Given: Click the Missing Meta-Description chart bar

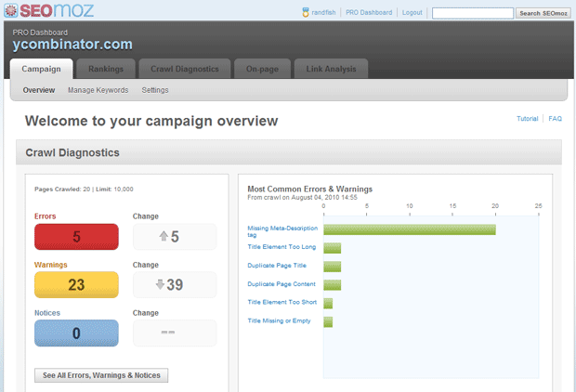Looking at the screenshot, I should (410, 229).
